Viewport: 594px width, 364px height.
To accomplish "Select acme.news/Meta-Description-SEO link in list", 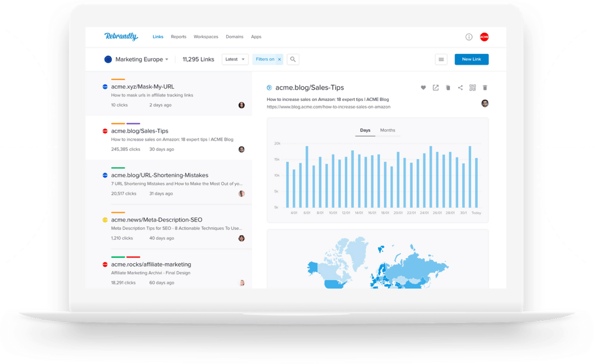I will (156, 220).
